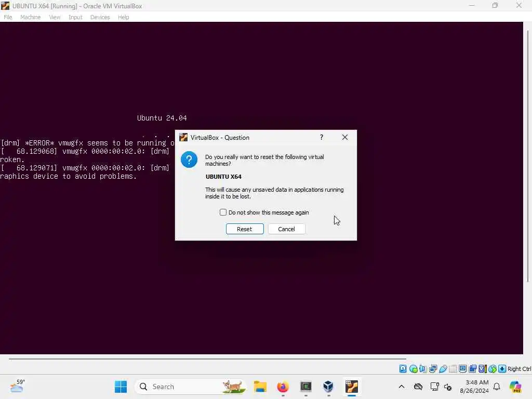This screenshot has width=532, height=399.
Task: Open the View menu
Action: 54,17
